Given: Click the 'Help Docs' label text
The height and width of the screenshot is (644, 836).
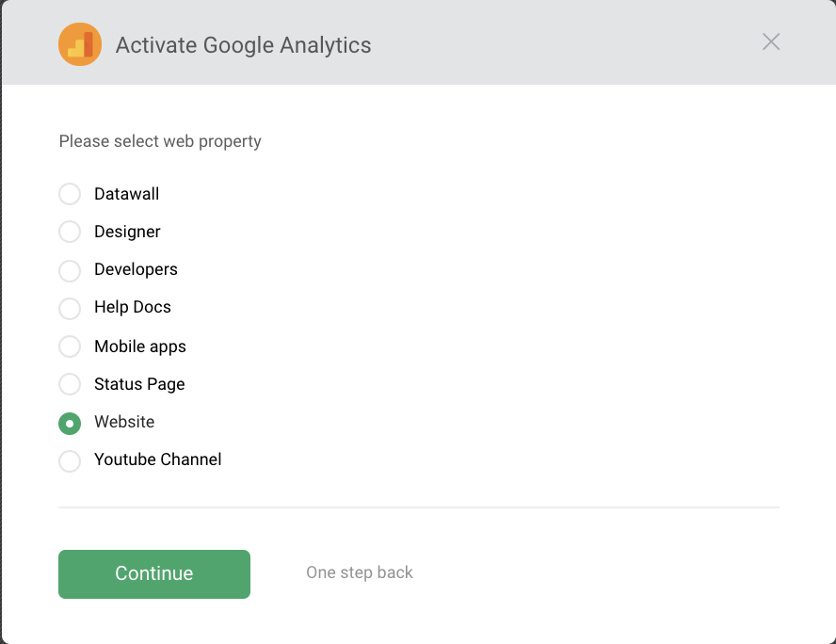Looking at the screenshot, I should (x=133, y=307).
